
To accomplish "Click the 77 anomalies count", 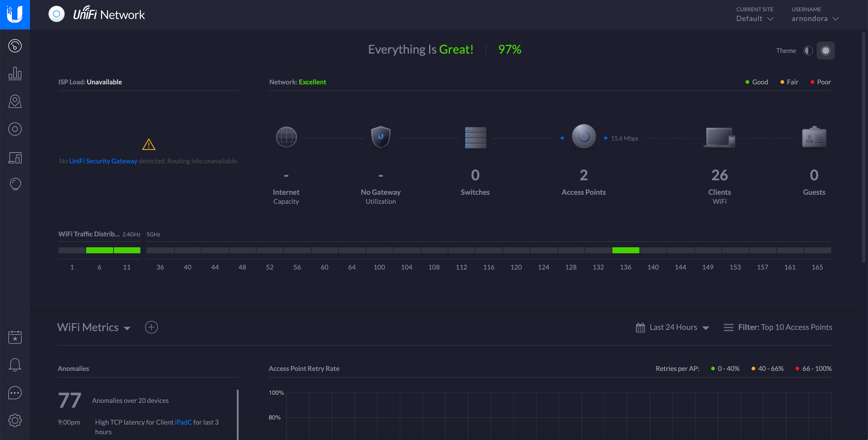I will 69,400.
